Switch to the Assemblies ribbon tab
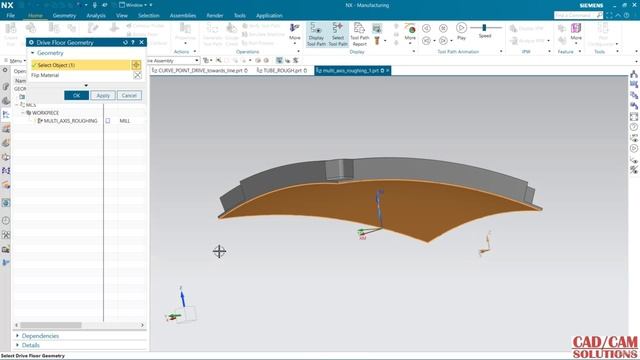Image resolution: width=640 pixels, height=360 pixels. 183,16
